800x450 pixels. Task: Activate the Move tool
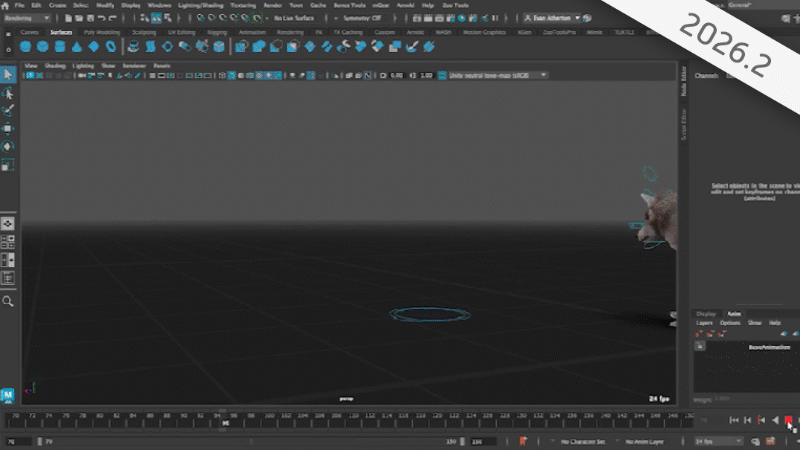(x=8, y=129)
